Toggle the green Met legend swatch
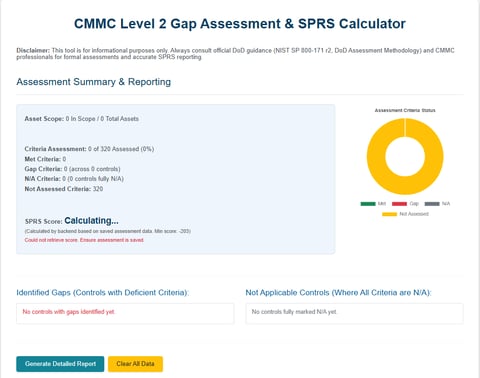 coord(368,204)
